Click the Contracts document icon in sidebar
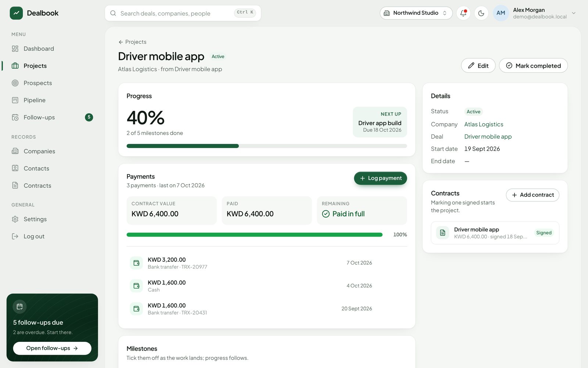Image resolution: width=588 pixels, height=368 pixels. (15, 185)
